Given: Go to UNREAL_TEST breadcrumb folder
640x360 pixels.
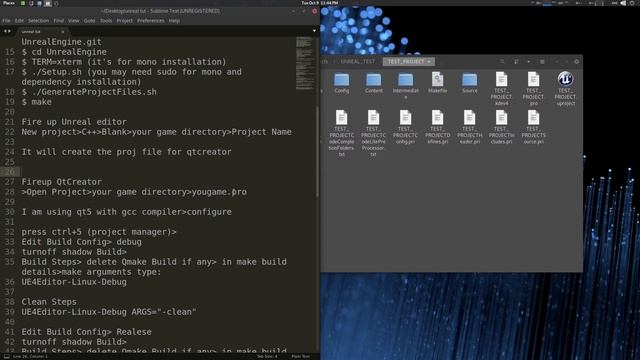Looking at the screenshot, I should [x=358, y=62].
